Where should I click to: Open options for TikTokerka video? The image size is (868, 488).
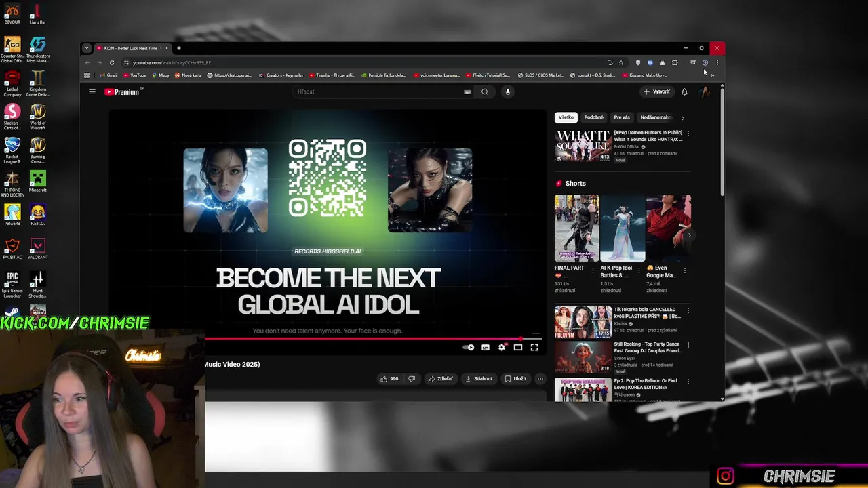click(688, 311)
